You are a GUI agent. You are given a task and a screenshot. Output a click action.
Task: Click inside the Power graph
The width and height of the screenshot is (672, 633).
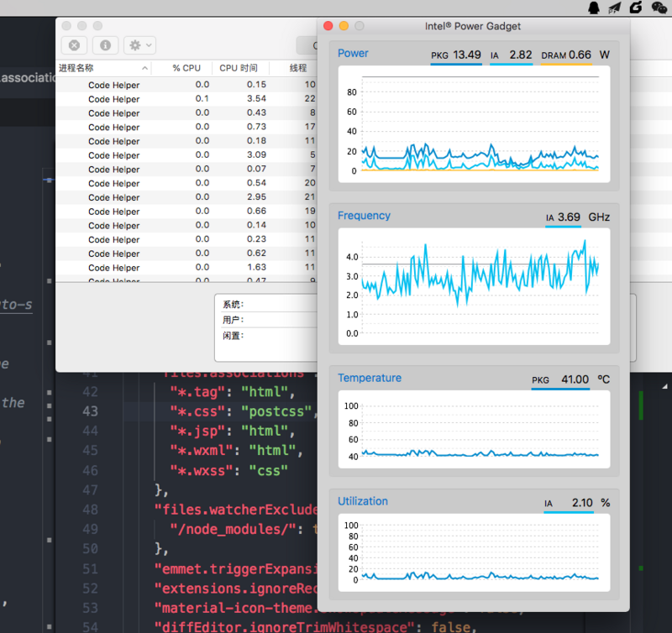[474, 124]
